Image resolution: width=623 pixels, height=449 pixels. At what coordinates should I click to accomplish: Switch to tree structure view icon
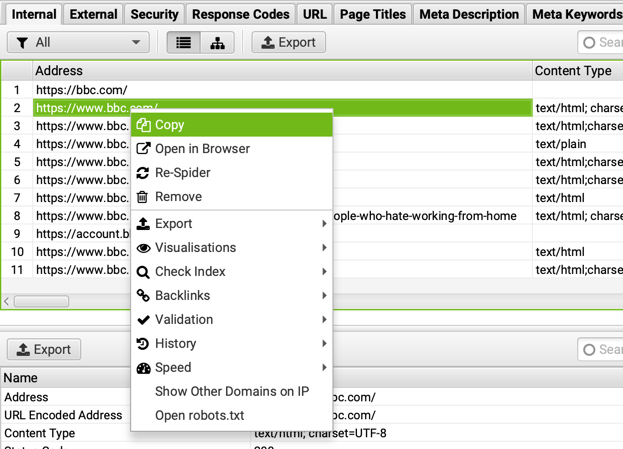coord(217,43)
